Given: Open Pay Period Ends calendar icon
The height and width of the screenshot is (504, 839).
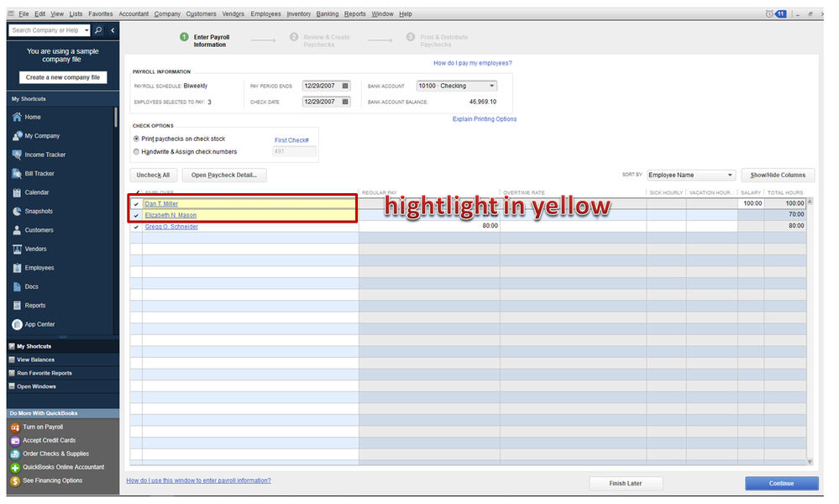Looking at the screenshot, I should [345, 86].
